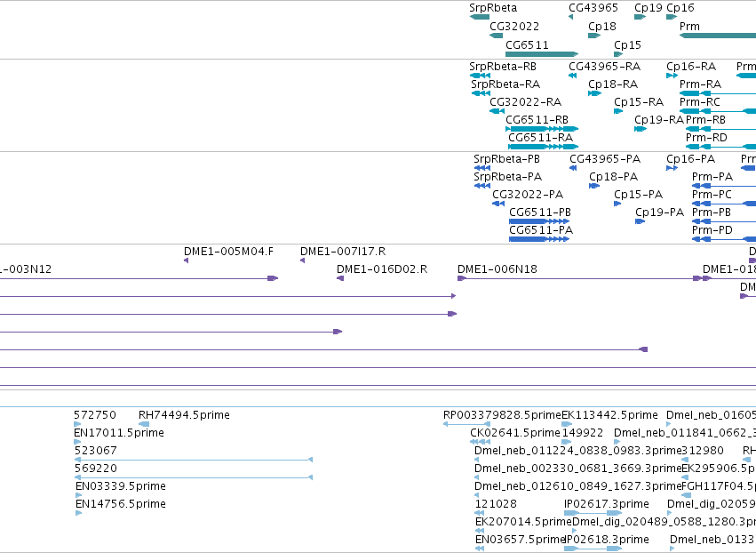Click the CG6511-PB coding sequence glyph

[539, 221]
